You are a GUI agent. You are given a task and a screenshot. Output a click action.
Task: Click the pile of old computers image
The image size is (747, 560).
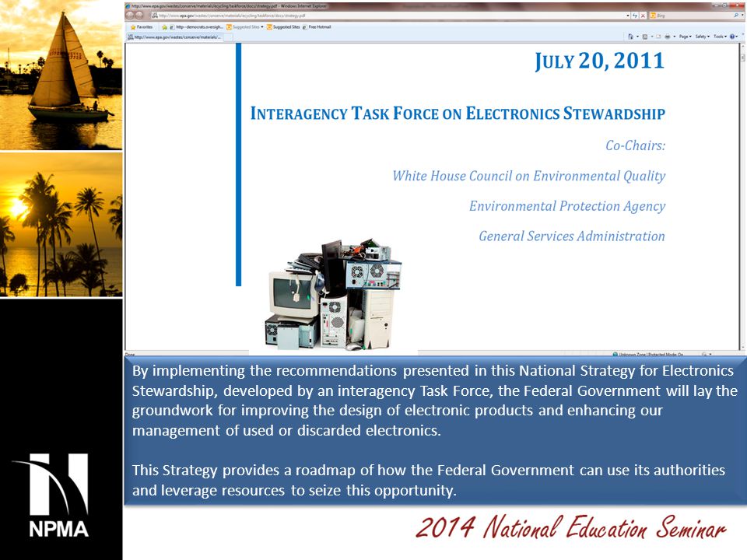[x=334, y=295]
